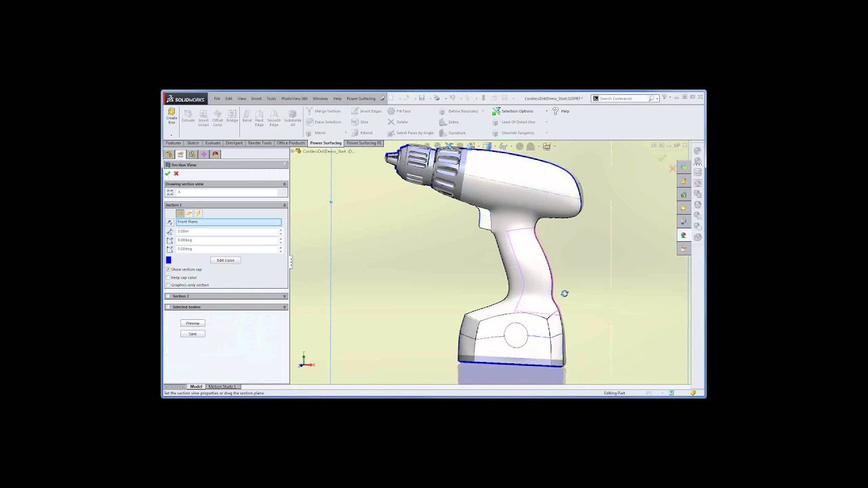Confirm section view with green checkmark
This screenshot has height=488, width=868.
(167, 174)
